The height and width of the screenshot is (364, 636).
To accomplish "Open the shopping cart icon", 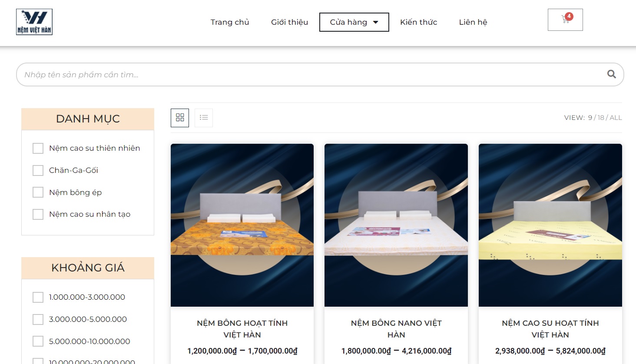I will [565, 20].
